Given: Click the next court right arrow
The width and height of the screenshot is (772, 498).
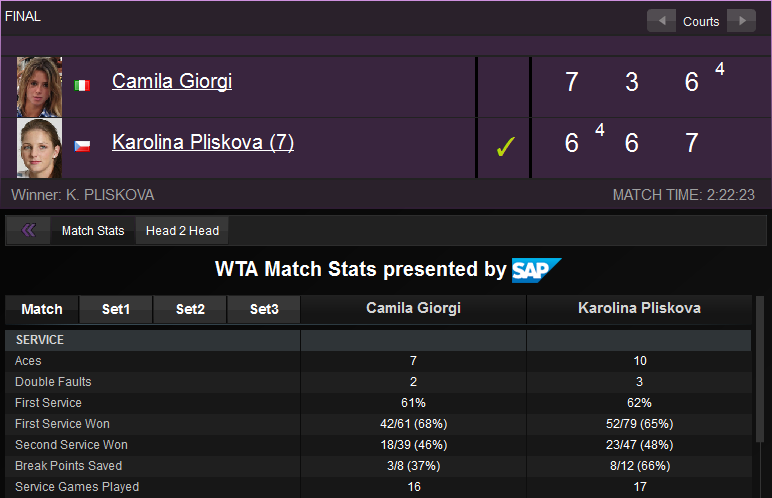Looking at the screenshot, I should pyautogui.click(x=741, y=21).
